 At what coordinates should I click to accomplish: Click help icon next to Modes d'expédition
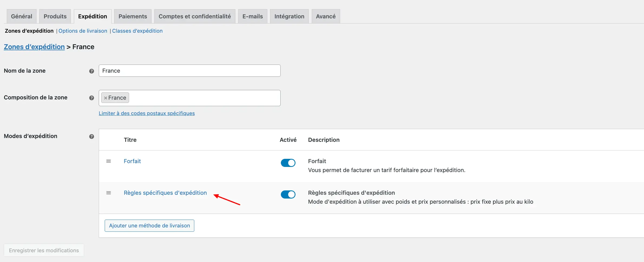click(91, 136)
